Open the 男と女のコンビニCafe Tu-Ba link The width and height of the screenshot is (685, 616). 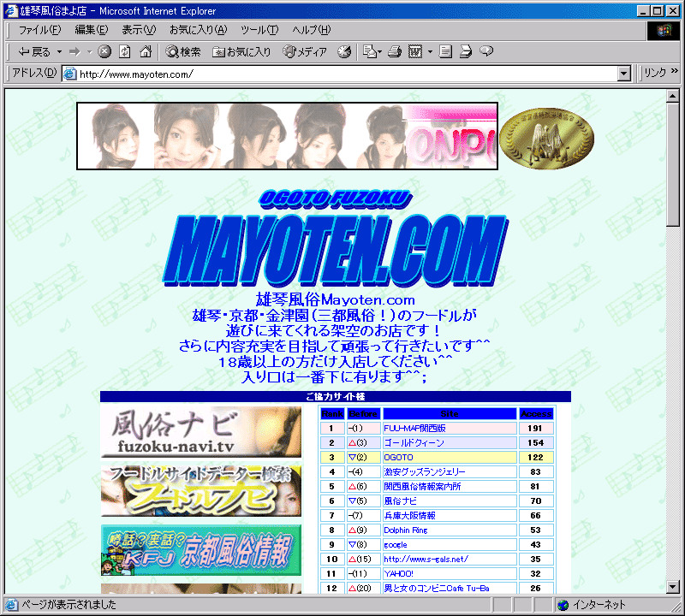click(437, 589)
